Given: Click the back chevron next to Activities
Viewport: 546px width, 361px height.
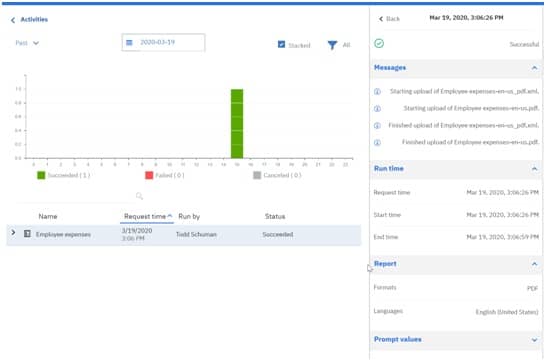Looking at the screenshot, I should click(13, 20).
